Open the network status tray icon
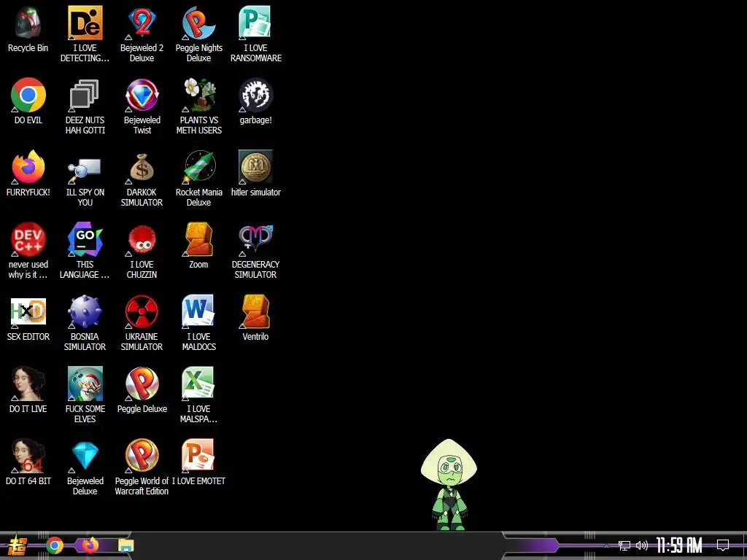Image resolution: width=747 pixels, height=560 pixels. [x=624, y=545]
